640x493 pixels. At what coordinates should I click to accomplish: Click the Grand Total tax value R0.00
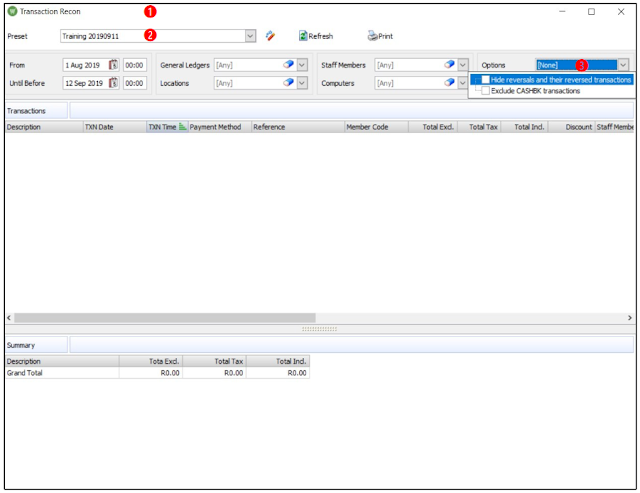point(233,373)
